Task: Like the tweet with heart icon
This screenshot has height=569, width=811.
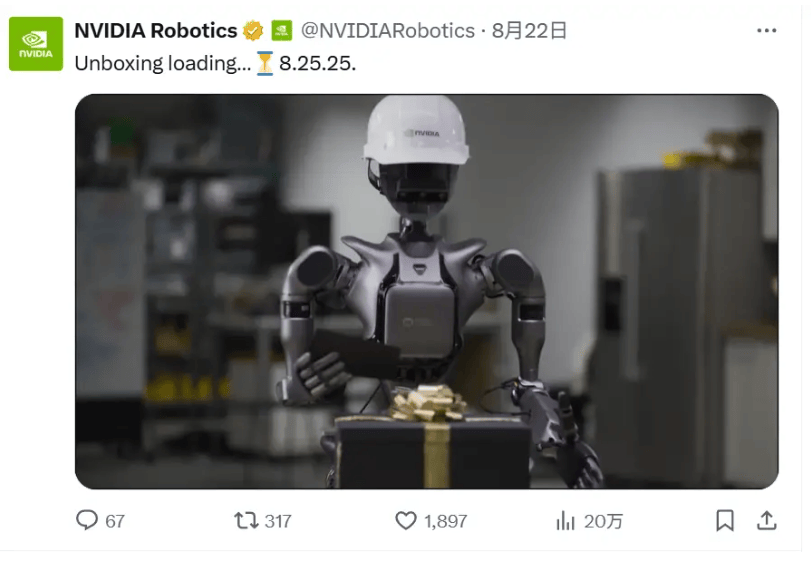Action: [x=406, y=520]
